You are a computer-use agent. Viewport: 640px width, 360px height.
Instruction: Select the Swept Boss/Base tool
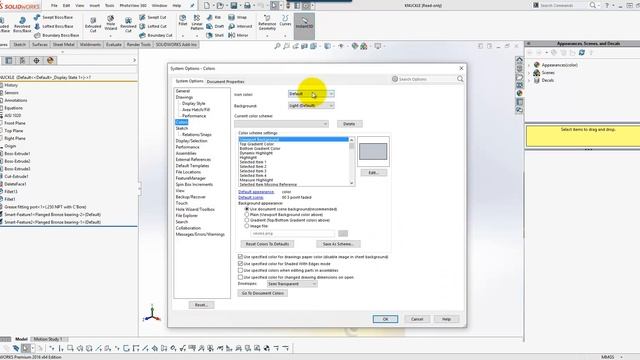53,17
